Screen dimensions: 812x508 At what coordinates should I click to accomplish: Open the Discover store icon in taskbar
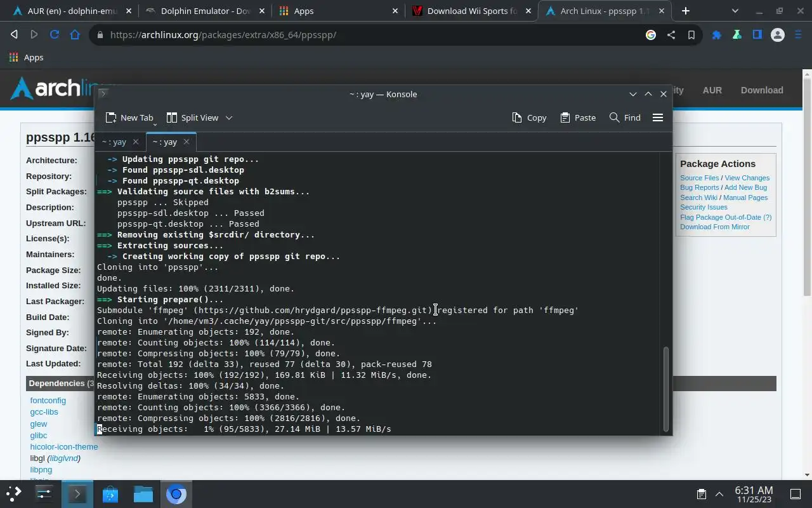pyautogui.click(x=110, y=493)
